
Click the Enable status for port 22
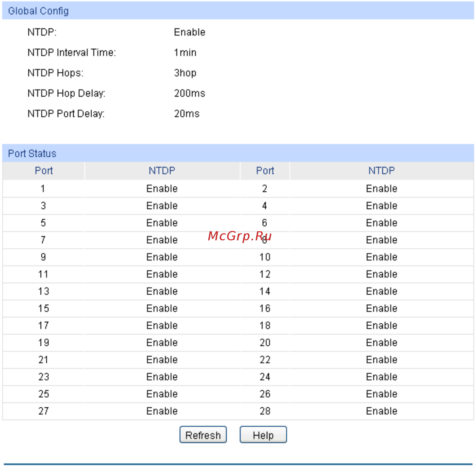(381, 360)
